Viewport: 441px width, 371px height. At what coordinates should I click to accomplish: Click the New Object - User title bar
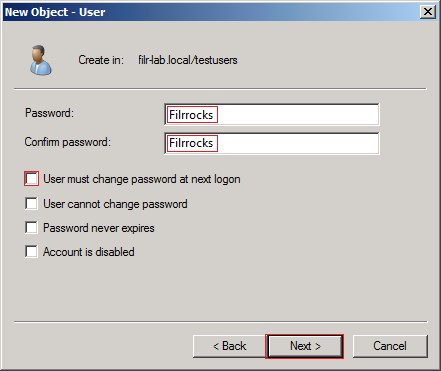pyautogui.click(x=211, y=12)
